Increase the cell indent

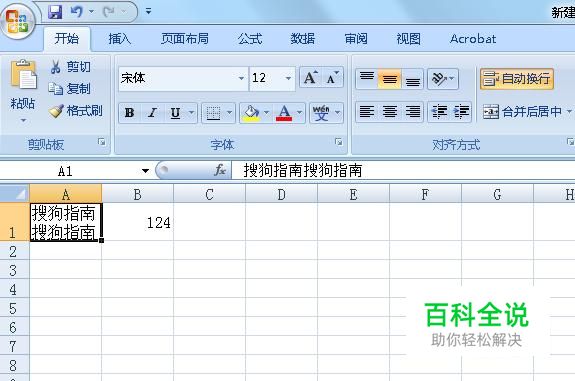(461, 112)
